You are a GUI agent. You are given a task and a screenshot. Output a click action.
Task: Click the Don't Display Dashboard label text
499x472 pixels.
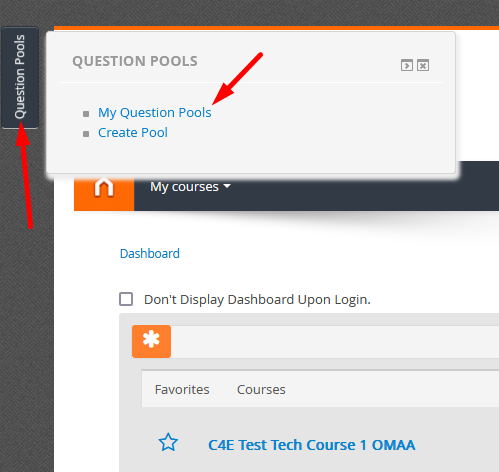(257, 300)
